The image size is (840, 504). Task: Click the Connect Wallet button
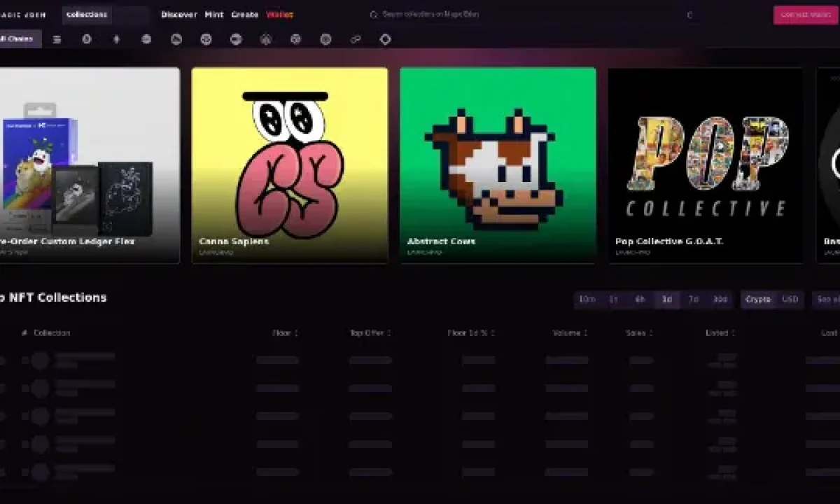click(x=805, y=15)
